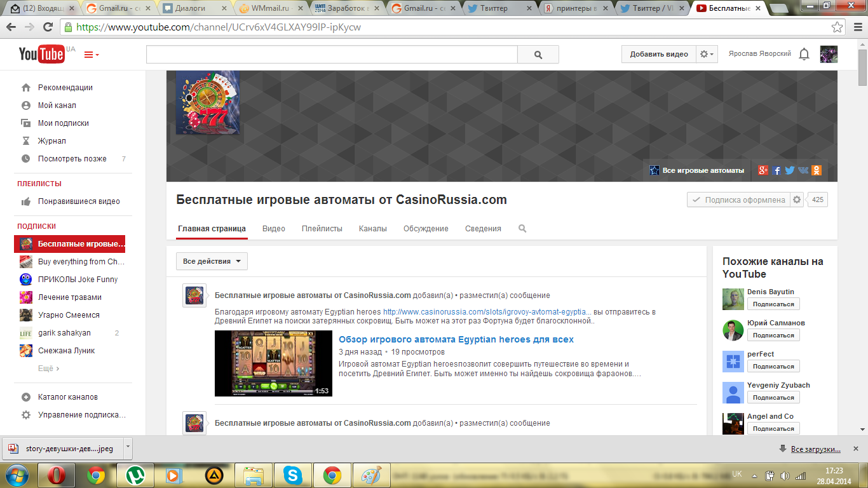
Task: Open the Denis Bayutin channel link
Action: (770, 292)
